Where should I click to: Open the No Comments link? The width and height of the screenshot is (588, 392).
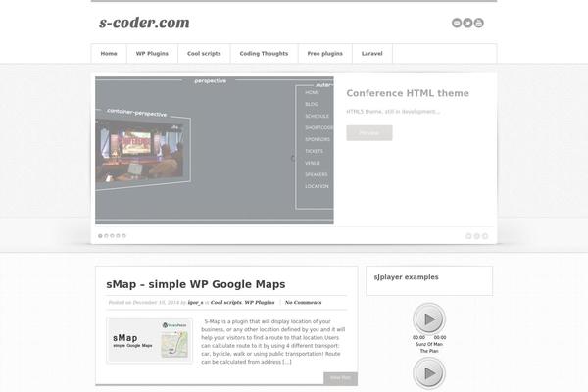(x=303, y=303)
